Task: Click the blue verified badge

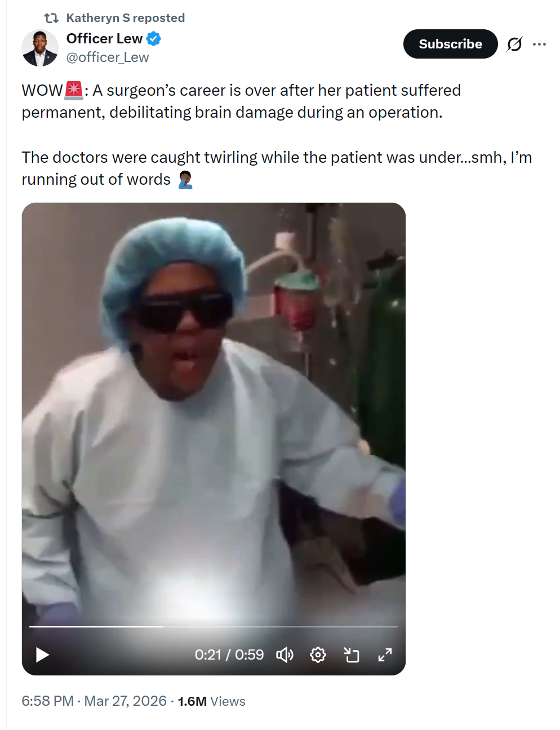Action: pyautogui.click(x=154, y=39)
